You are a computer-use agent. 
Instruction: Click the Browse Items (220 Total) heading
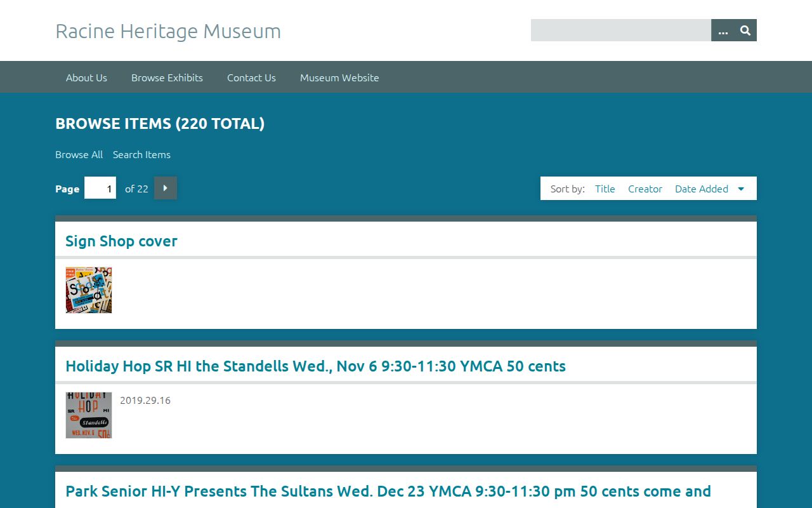[x=160, y=123]
